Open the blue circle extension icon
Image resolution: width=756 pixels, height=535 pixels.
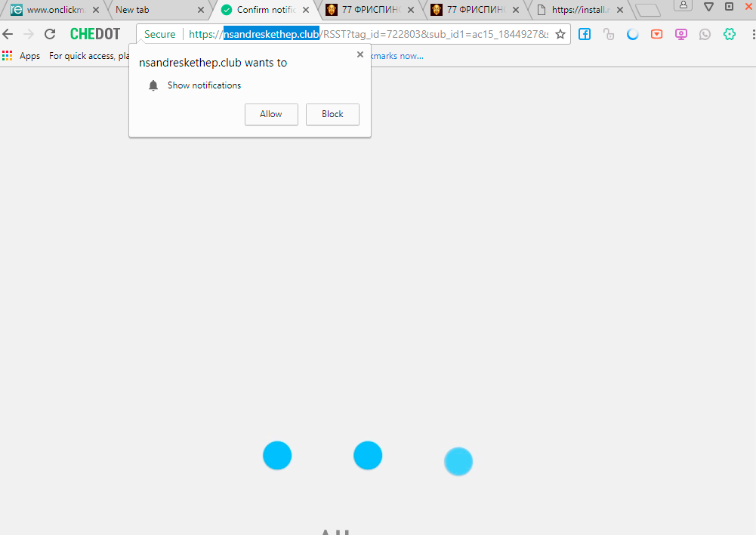[633, 34]
